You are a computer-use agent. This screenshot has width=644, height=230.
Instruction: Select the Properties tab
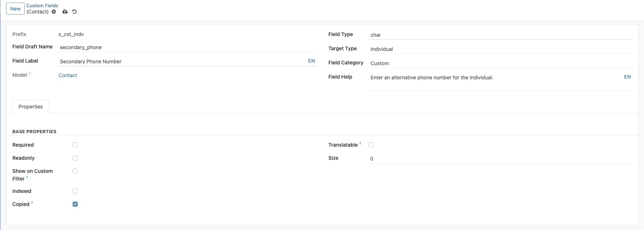pyautogui.click(x=31, y=107)
